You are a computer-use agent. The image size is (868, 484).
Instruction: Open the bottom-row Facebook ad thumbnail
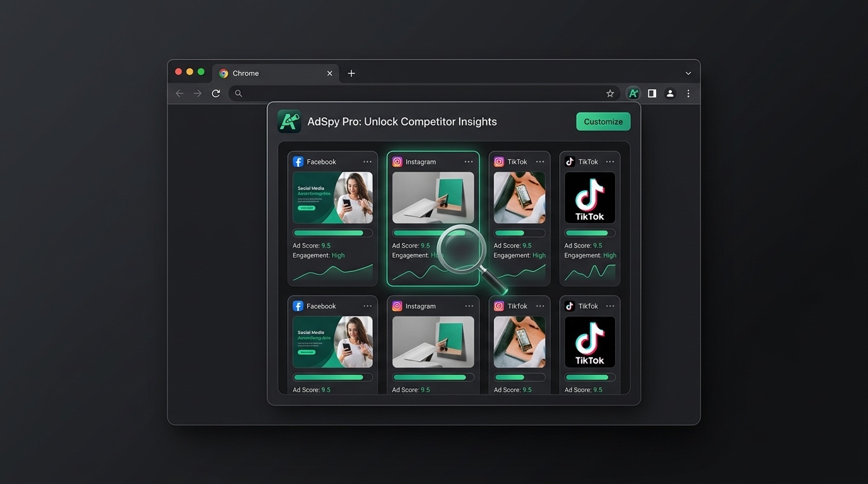click(x=332, y=342)
